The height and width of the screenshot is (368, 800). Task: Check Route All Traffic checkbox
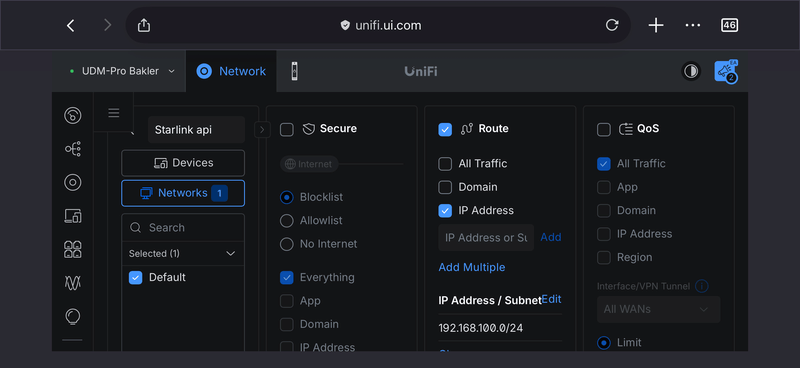[445, 164]
